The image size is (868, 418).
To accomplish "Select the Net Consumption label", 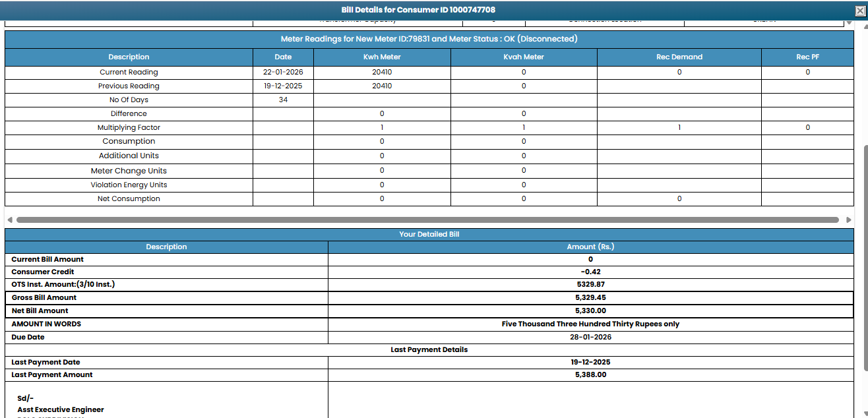I will (x=129, y=198).
